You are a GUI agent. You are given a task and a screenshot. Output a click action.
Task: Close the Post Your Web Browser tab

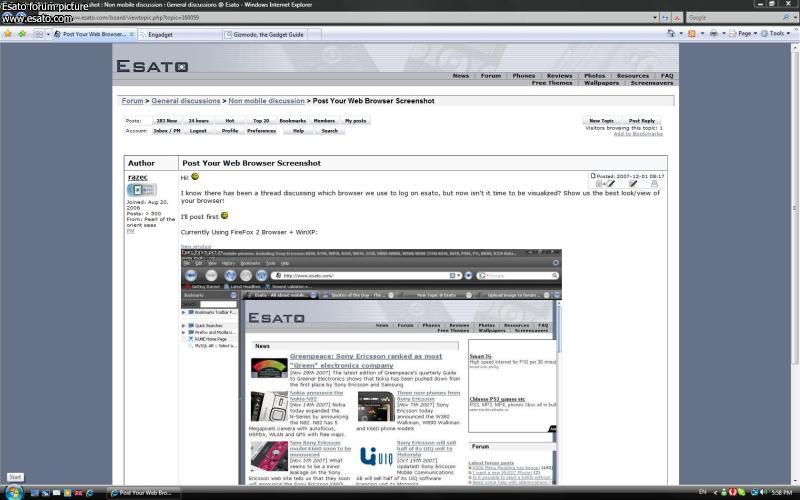pos(132,34)
